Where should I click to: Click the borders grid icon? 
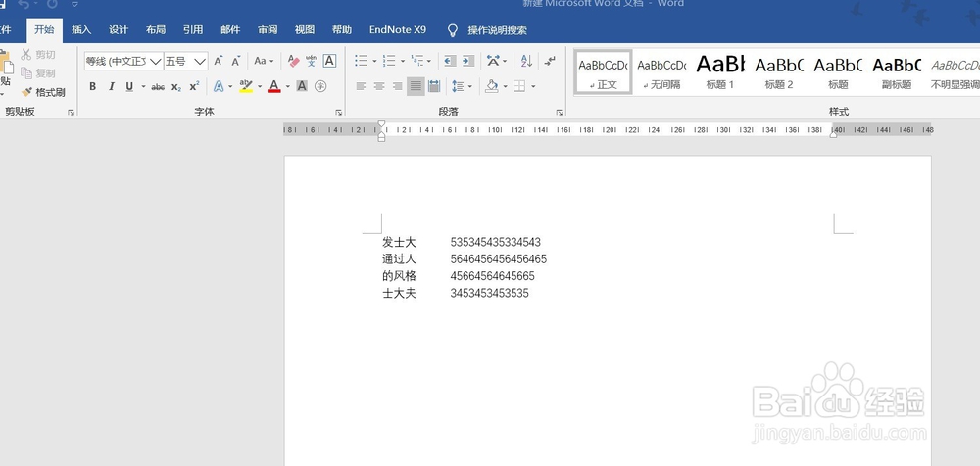coord(519,86)
